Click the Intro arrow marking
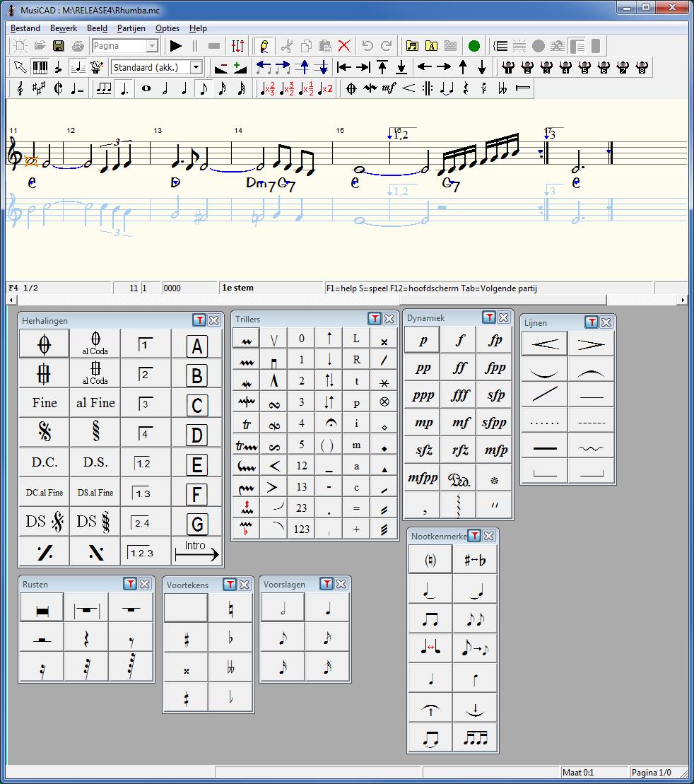This screenshot has width=694, height=784. [197, 551]
